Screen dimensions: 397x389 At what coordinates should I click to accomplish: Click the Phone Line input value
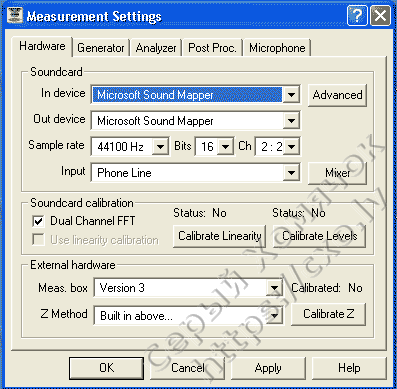pyautogui.click(x=124, y=173)
